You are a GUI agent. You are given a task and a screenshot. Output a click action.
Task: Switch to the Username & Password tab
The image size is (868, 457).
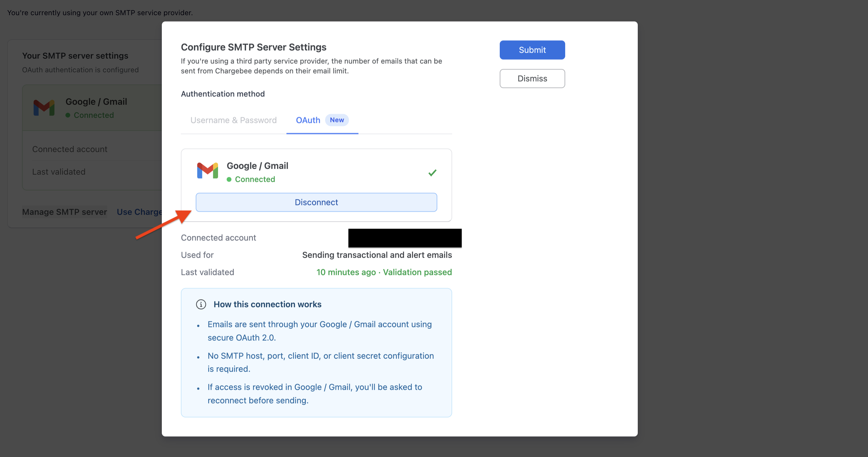tap(234, 120)
